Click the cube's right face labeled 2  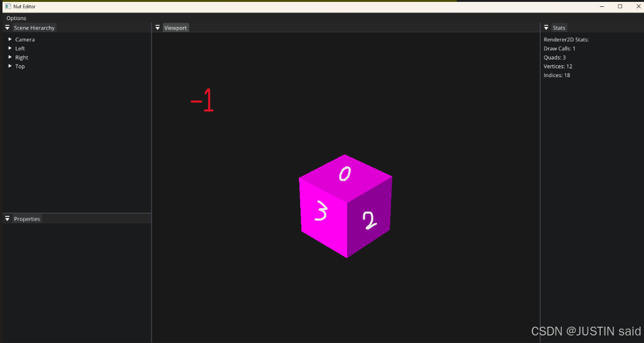coord(369,218)
